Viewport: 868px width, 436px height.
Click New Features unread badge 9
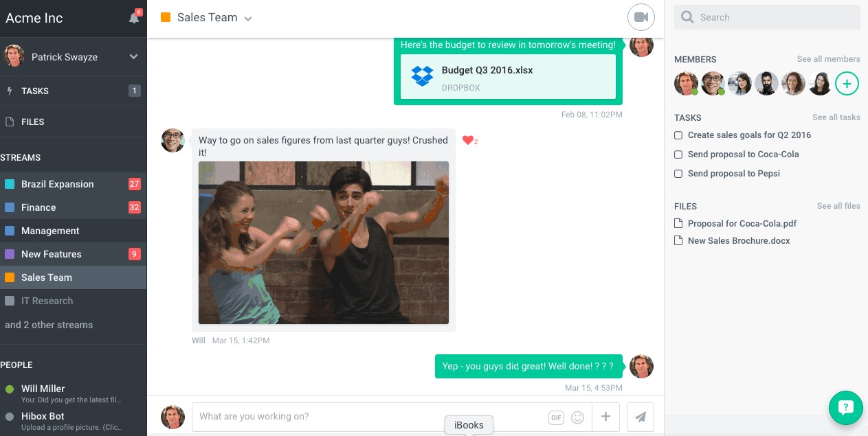coord(135,254)
